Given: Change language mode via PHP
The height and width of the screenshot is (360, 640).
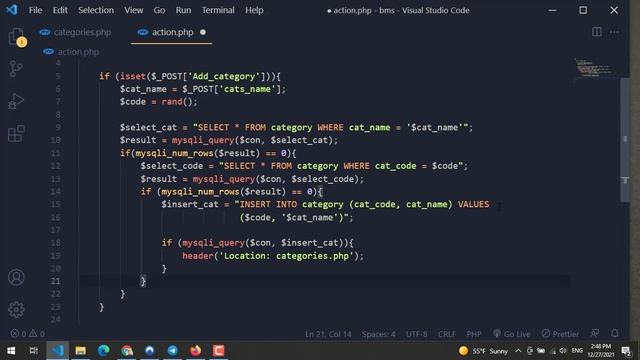Looking at the screenshot, I should (x=473, y=334).
